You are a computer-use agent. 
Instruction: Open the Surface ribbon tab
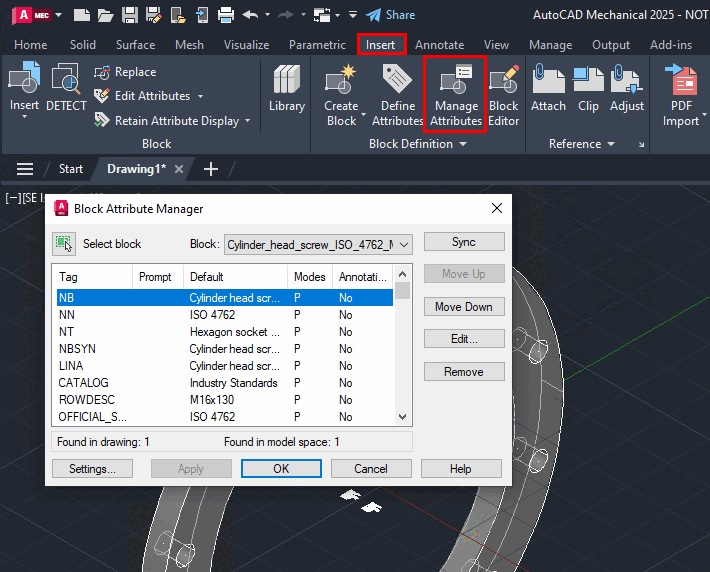(135, 45)
